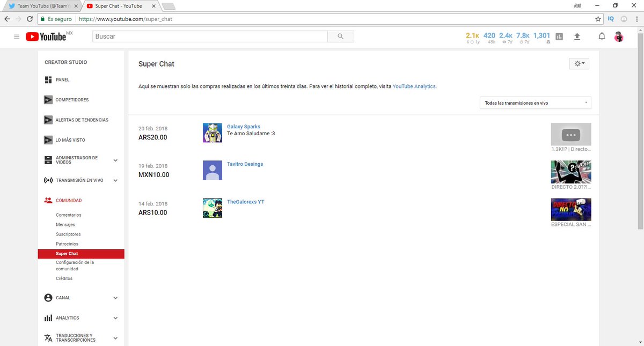Expand the Analytics section chevron
644x346 pixels.
(x=115, y=318)
